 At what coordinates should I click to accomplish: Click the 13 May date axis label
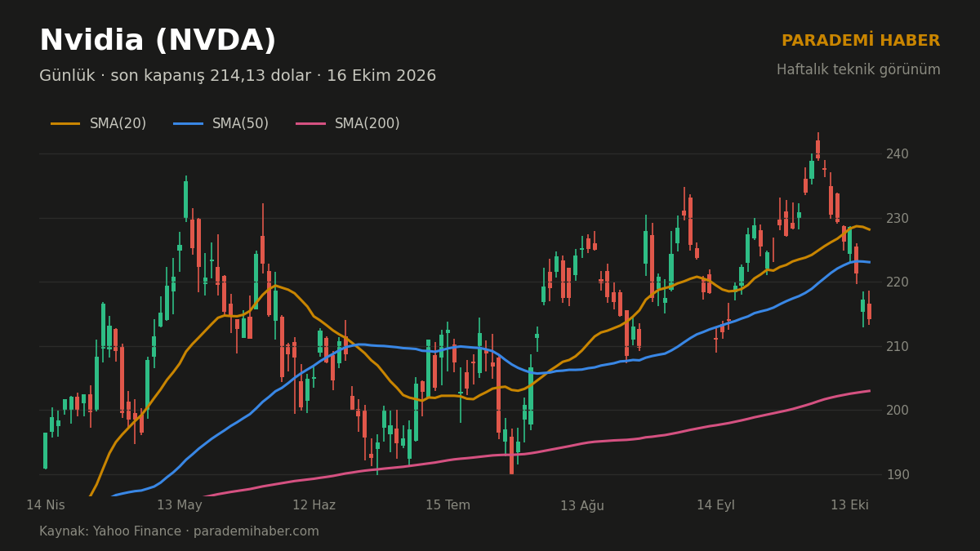tap(180, 505)
